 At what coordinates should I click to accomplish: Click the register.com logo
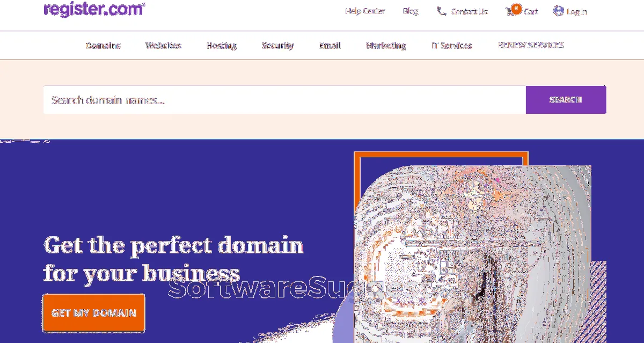pos(94,10)
